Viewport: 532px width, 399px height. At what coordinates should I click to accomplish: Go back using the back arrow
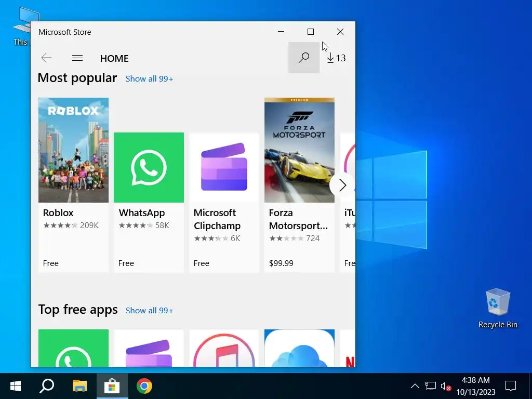[46, 58]
